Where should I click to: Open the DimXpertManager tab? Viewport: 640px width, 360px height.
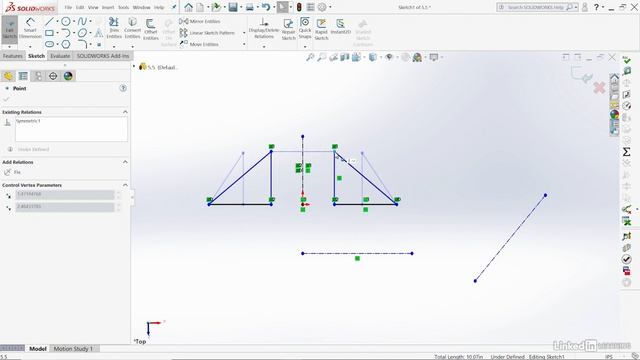[53, 76]
